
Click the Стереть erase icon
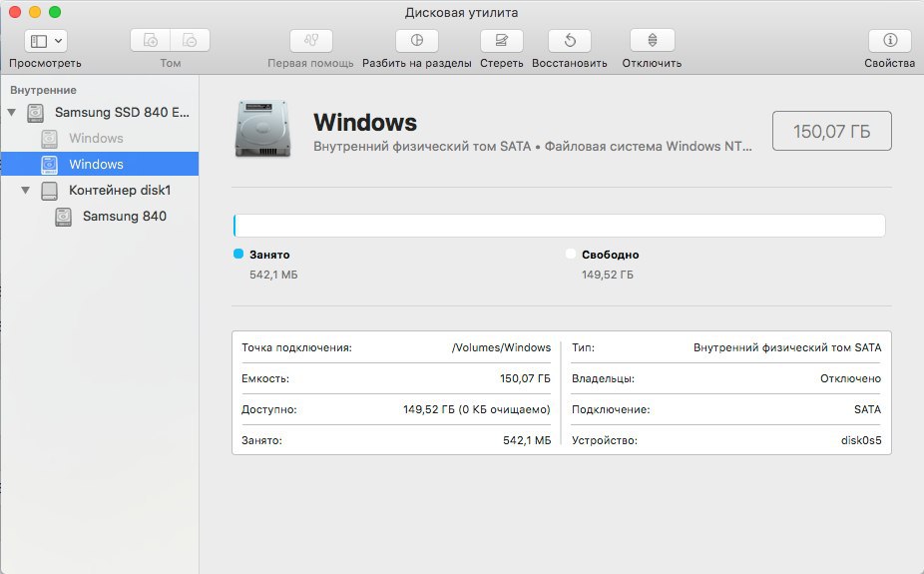pyautogui.click(x=502, y=41)
